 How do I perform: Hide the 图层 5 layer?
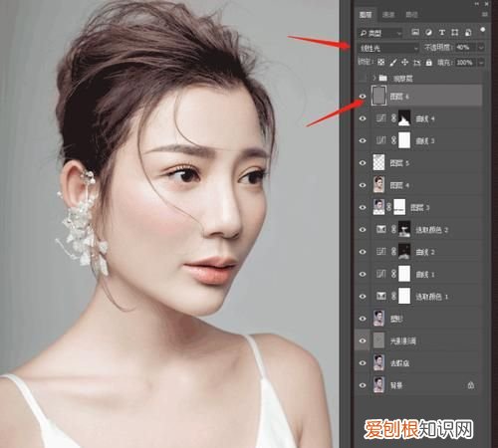363,163
